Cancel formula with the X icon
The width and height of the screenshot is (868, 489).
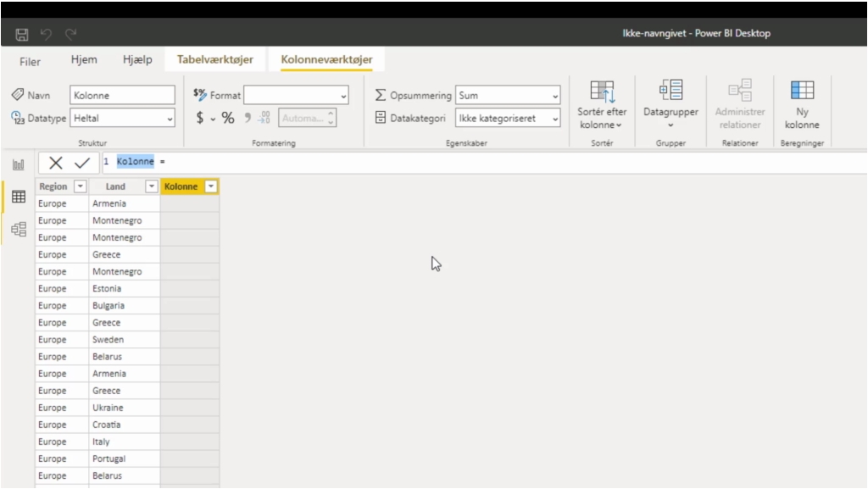coord(55,163)
